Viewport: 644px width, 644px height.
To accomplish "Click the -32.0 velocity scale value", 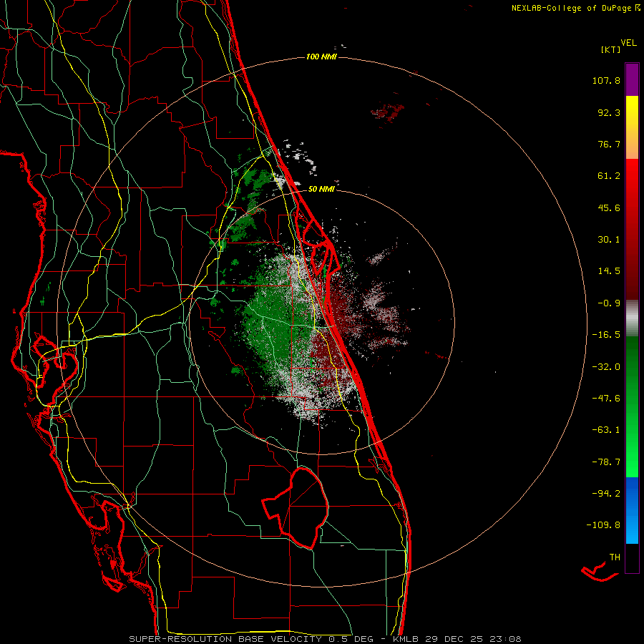I will (606, 367).
